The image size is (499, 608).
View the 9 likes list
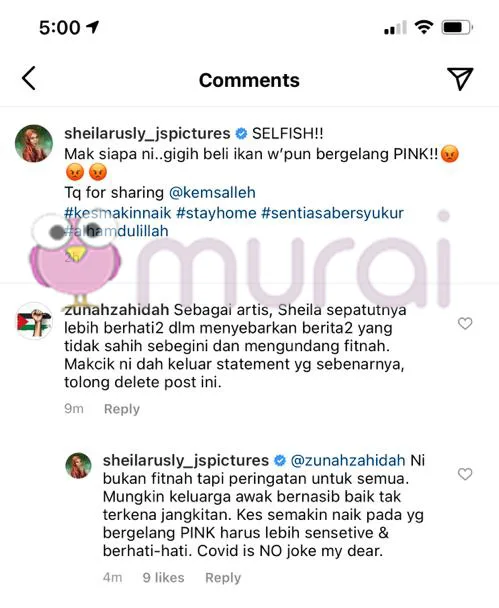[x=163, y=577]
